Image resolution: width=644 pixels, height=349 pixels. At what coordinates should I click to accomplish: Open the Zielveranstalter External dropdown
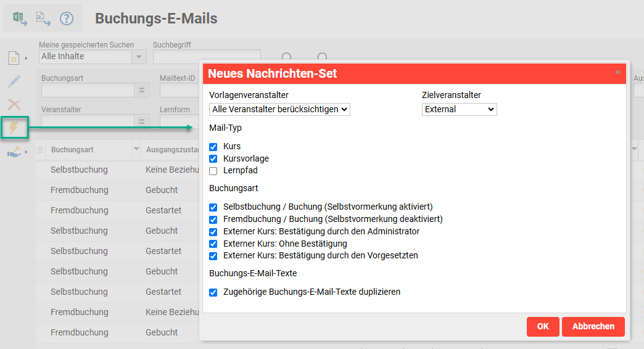(459, 109)
